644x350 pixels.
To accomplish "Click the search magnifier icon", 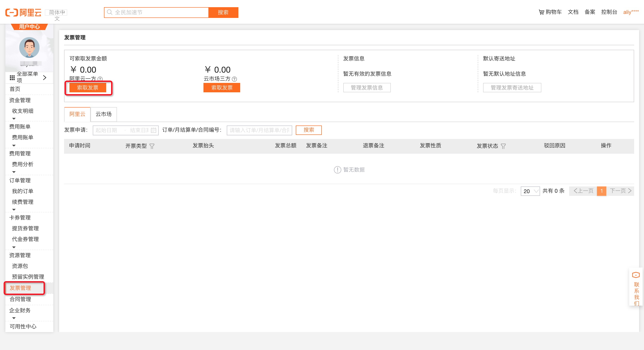I will point(109,12).
